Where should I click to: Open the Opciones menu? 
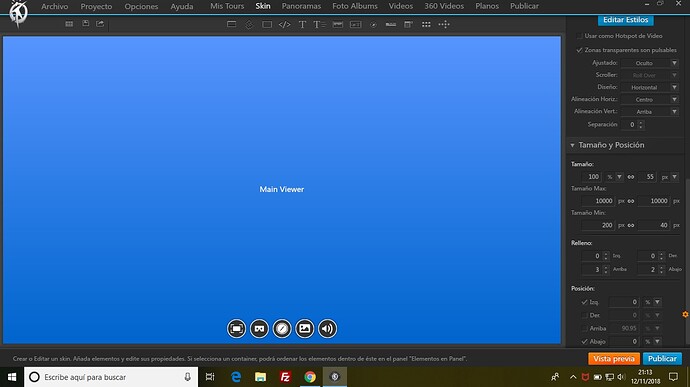click(x=141, y=6)
